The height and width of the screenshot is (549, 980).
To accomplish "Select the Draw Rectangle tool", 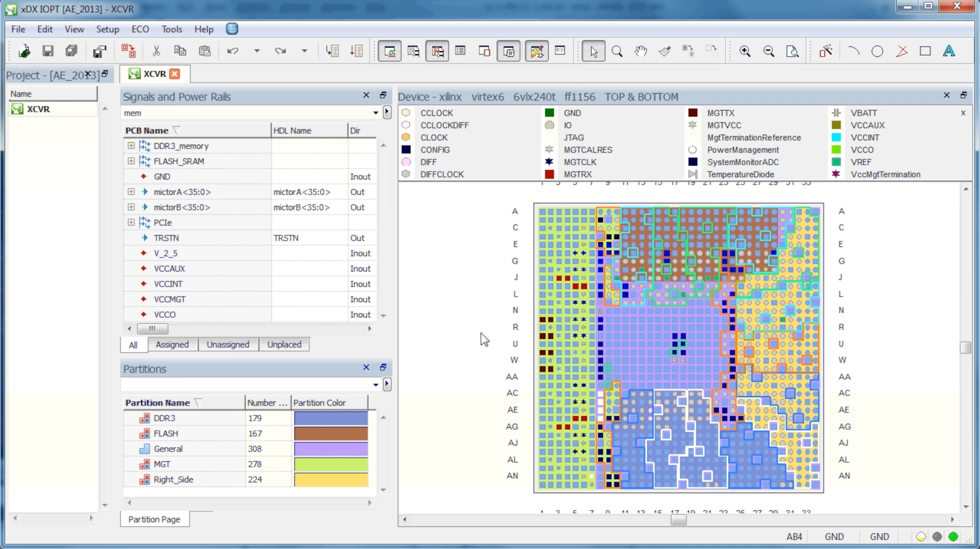I will click(925, 51).
